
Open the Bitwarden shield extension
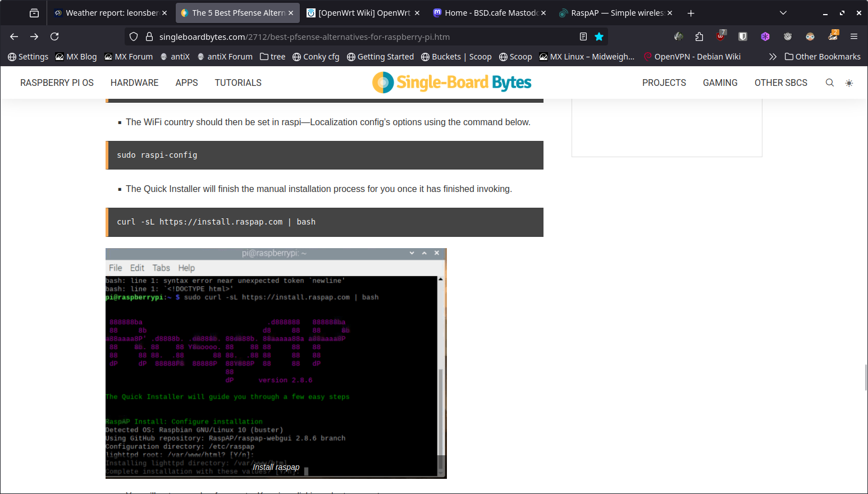[x=743, y=36]
